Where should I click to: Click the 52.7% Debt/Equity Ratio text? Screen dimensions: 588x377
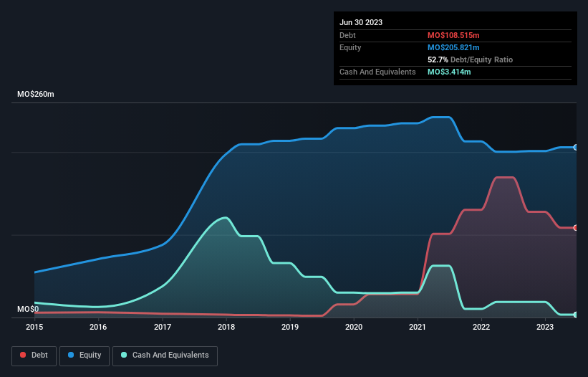click(470, 59)
